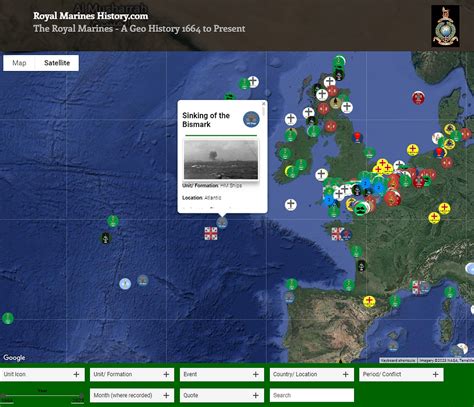The width and height of the screenshot is (474, 407).
Task: Select the green marker at the map's left edge
Action: [8, 318]
